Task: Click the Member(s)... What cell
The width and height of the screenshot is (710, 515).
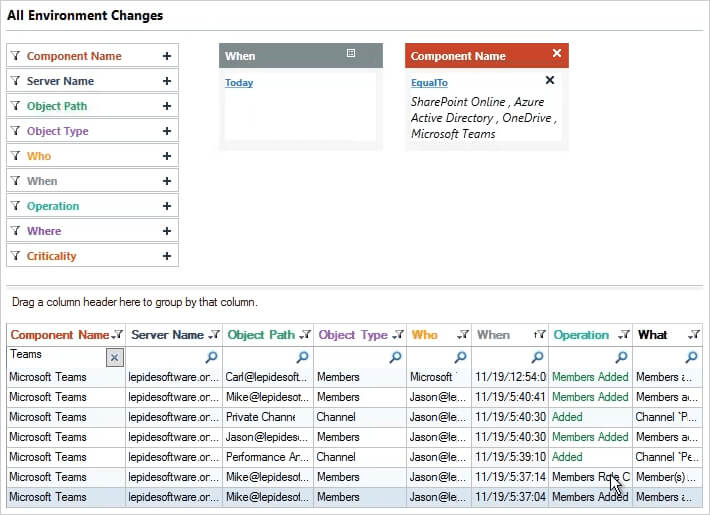Action: 667,476
